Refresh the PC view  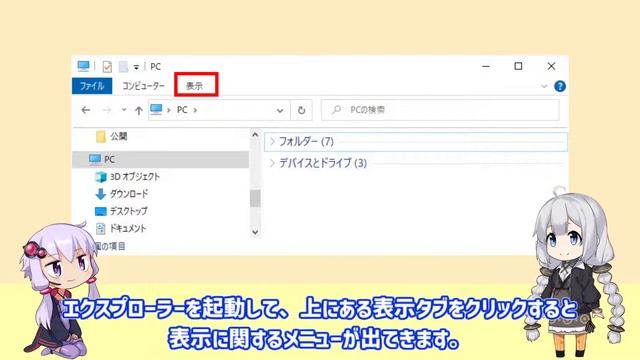point(301,110)
